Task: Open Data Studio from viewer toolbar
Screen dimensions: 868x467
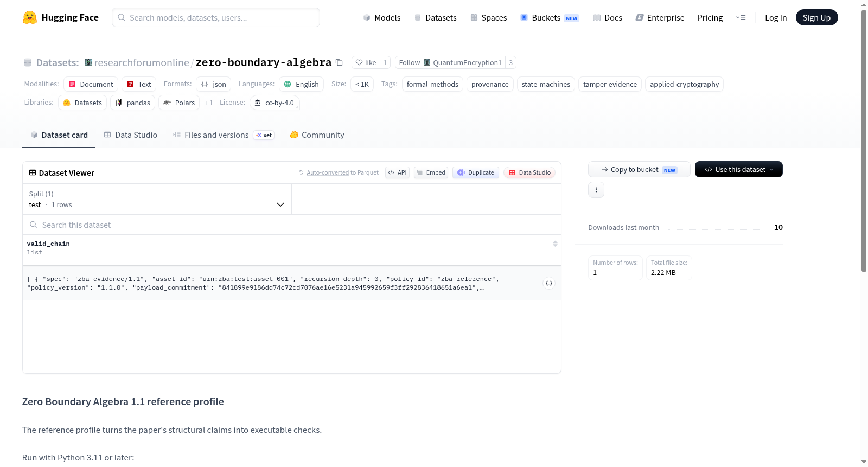Action: (x=529, y=172)
